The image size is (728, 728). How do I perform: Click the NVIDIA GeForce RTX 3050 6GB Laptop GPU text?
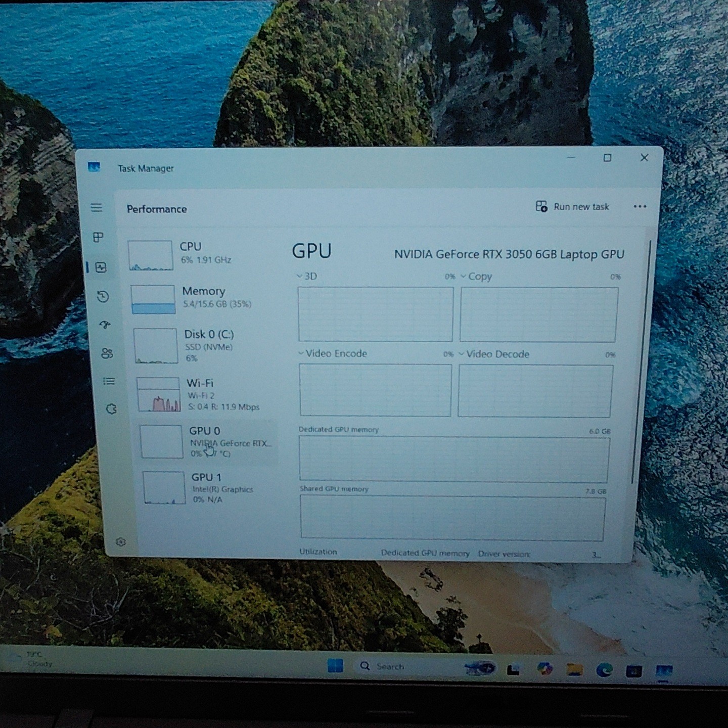pos(509,254)
